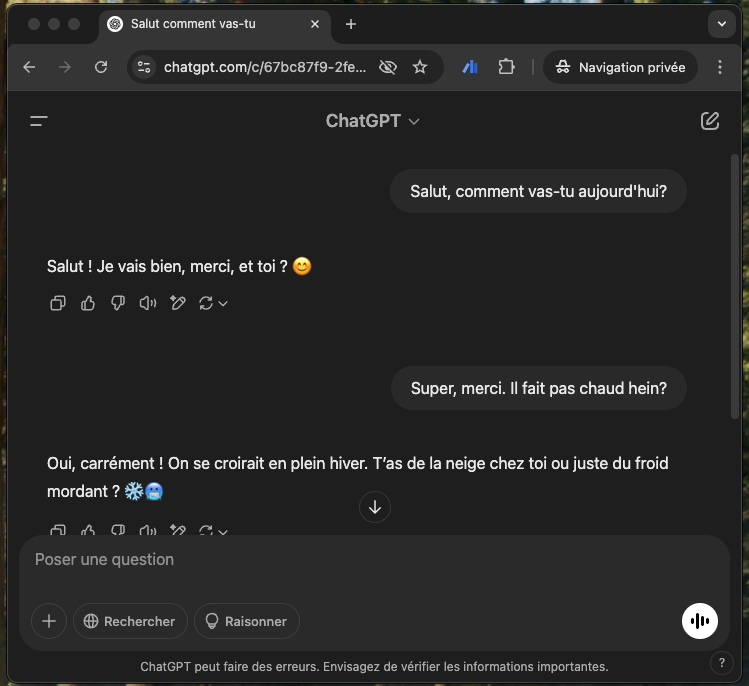749x686 pixels.
Task: Reload the chatgpt.com page
Action: [x=101, y=67]
